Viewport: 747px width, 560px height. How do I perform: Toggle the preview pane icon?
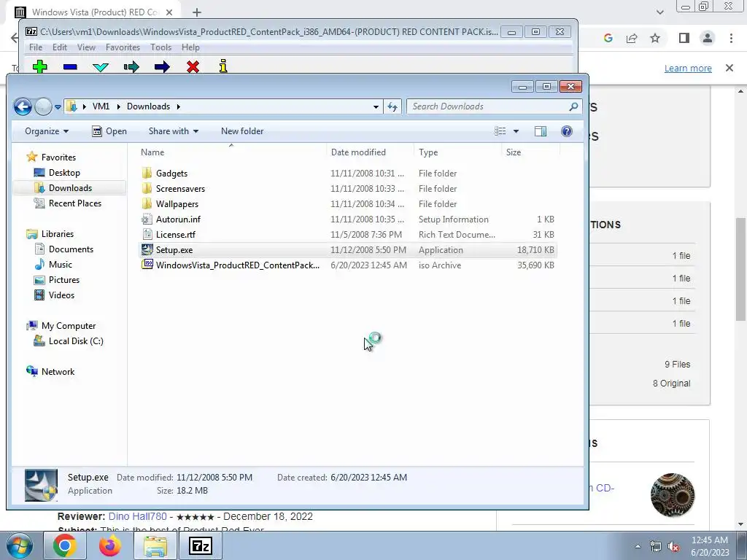[541, 131]
